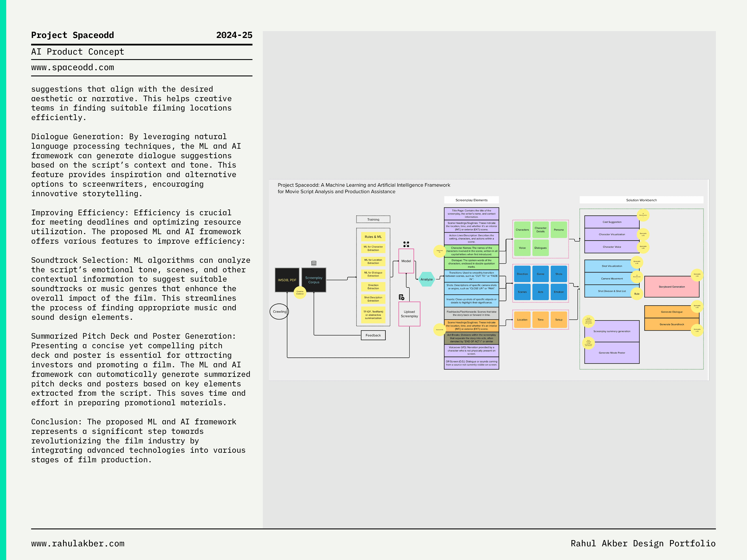Click the Feedback box
This screenshot has width=747, height=560.
(x=373, y=335)
